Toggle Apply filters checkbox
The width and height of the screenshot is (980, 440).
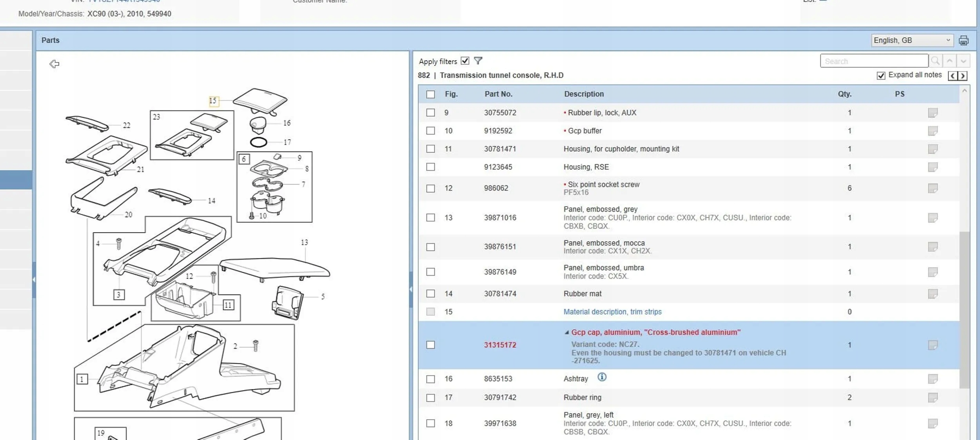(x=465, y=61)
